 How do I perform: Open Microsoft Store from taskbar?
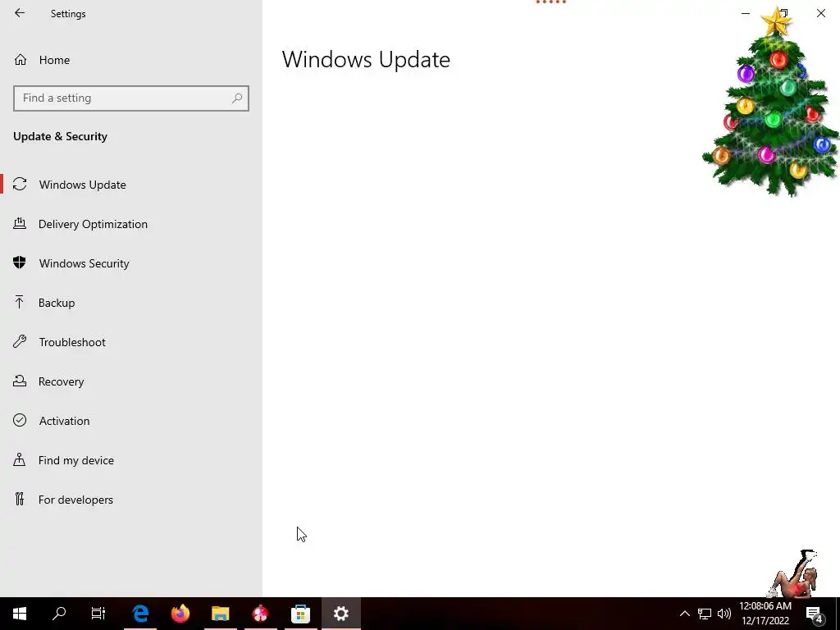(300, 614)
